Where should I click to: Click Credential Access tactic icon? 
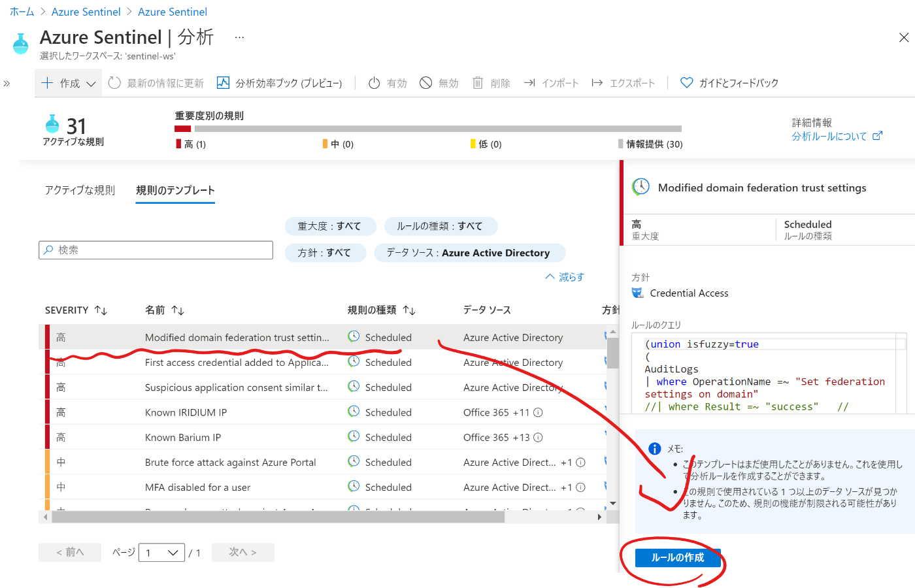pos(637,293)
